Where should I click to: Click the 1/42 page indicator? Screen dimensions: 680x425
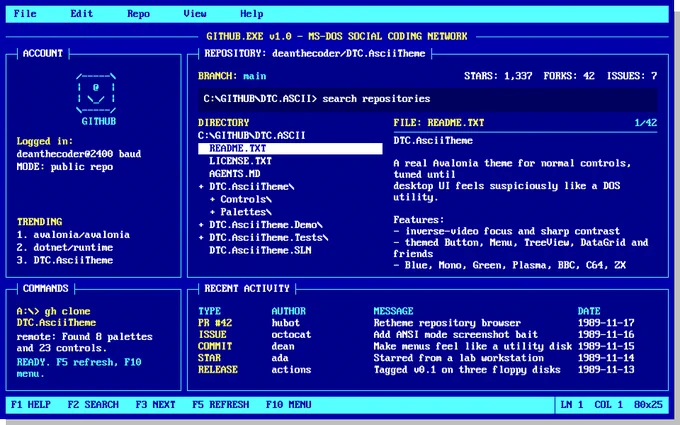645,123
